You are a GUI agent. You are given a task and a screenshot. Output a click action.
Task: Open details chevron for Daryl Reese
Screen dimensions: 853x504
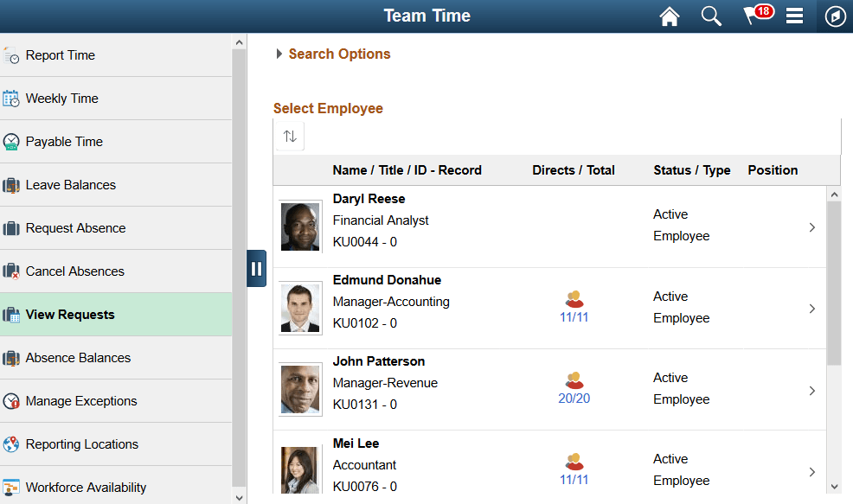pyautogui.click(x=811, y=226)
